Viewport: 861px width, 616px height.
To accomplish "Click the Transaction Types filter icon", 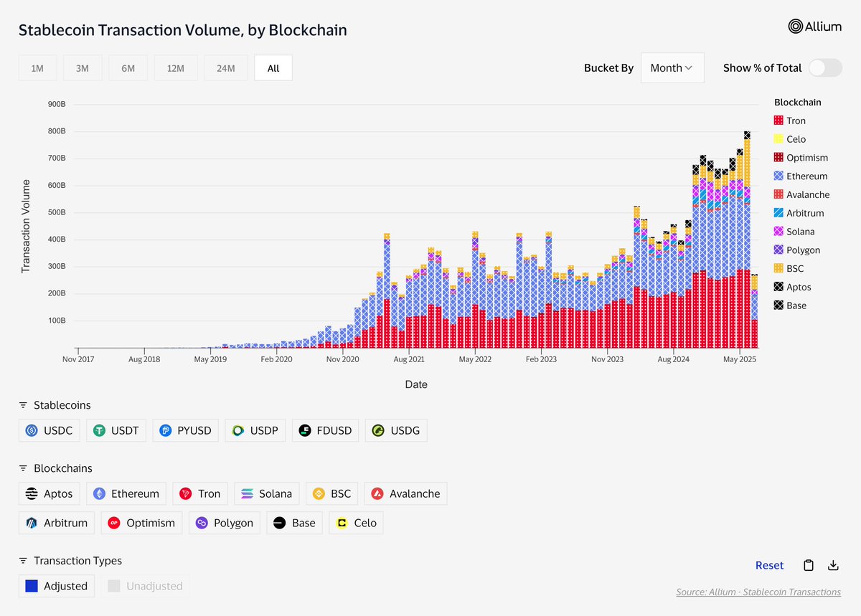I will click(x=23, y=561).
